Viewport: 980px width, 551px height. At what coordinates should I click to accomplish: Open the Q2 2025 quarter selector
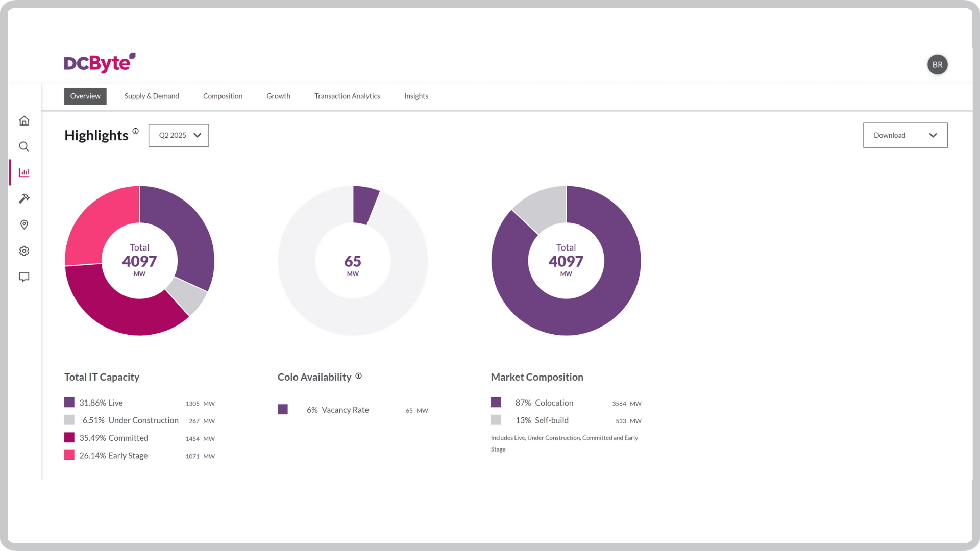coord(178,135)
